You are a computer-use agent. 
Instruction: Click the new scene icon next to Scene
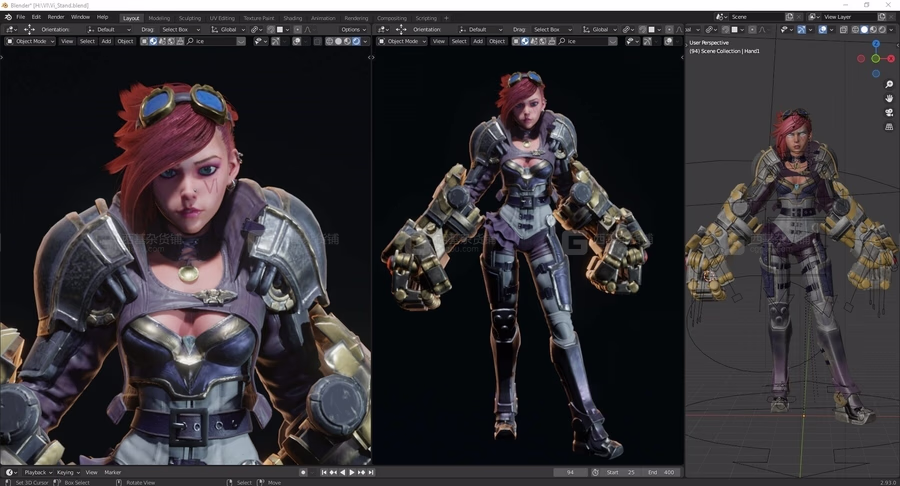tap(789, 17)
